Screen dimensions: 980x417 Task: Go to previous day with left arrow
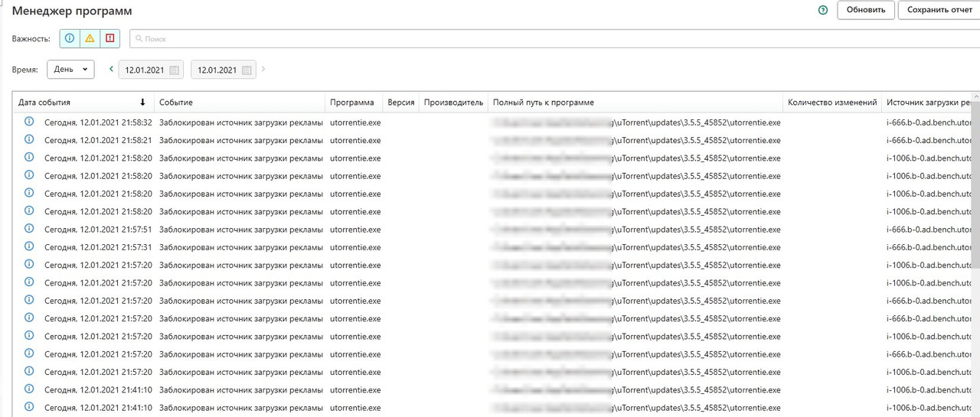pyautogui.click(x=111, y=70)
